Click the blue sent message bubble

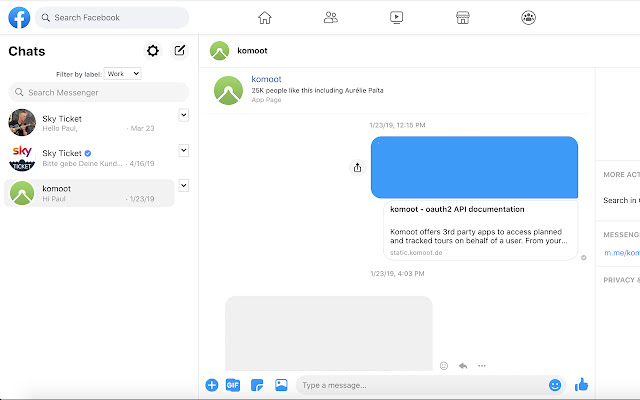coord(474,167)
